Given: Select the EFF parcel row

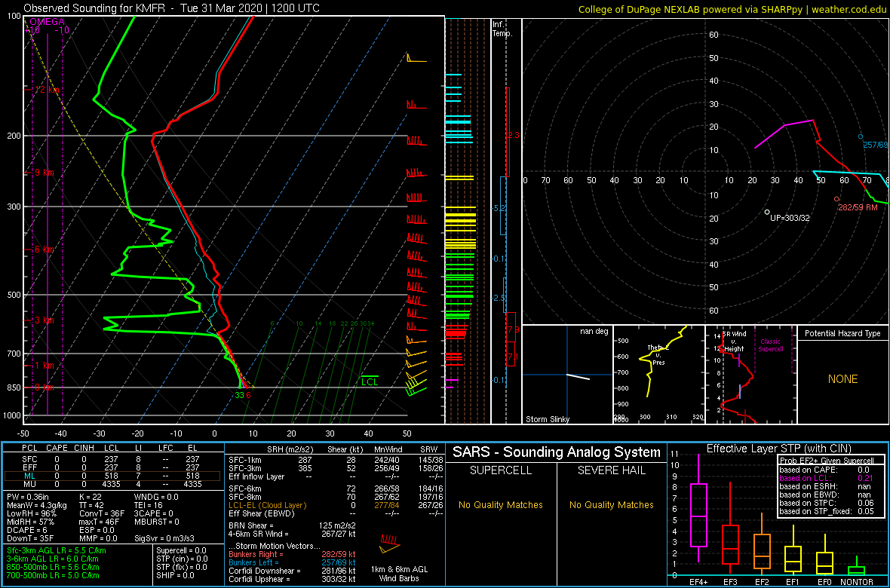Looking at the screenshot, I should [x=113, y=467].
